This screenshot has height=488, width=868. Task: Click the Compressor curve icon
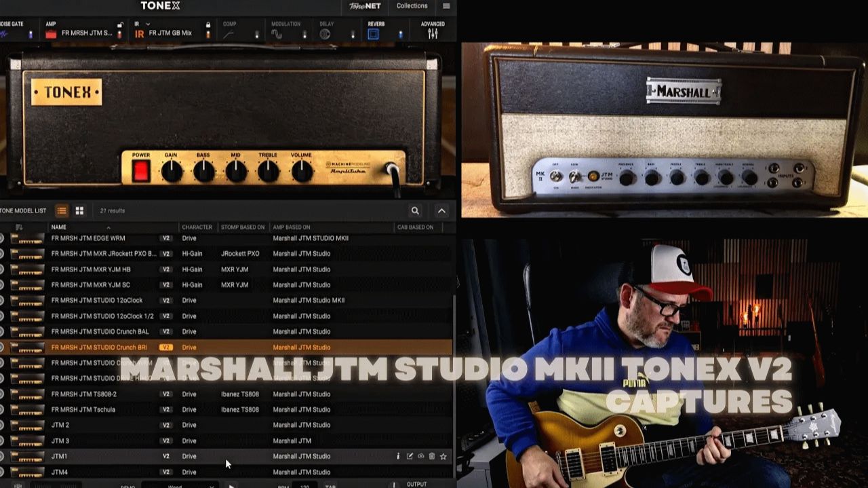tap(229, 34)
